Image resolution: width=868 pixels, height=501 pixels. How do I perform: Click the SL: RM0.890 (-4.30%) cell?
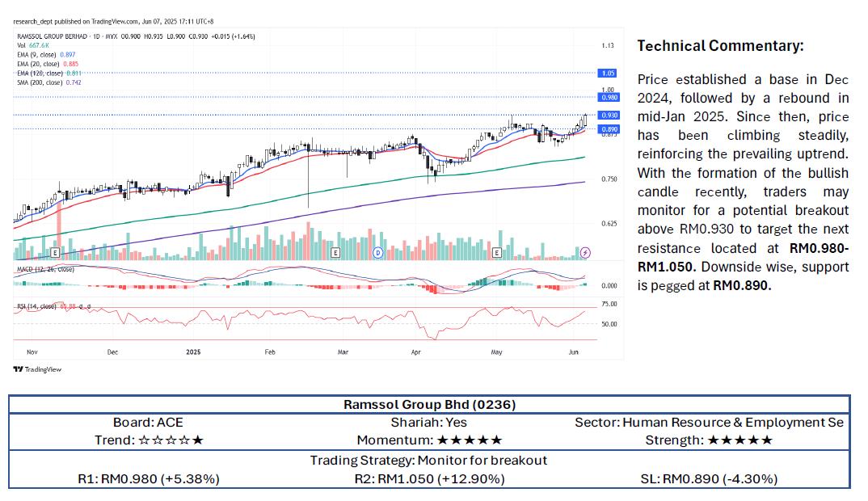click(709, 479)
